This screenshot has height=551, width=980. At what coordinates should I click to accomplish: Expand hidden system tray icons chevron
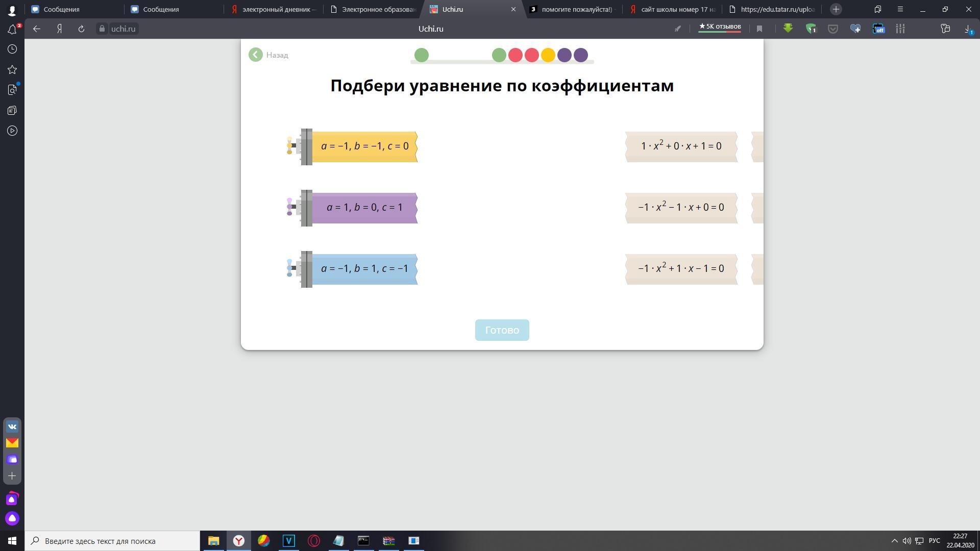[894, 541]
